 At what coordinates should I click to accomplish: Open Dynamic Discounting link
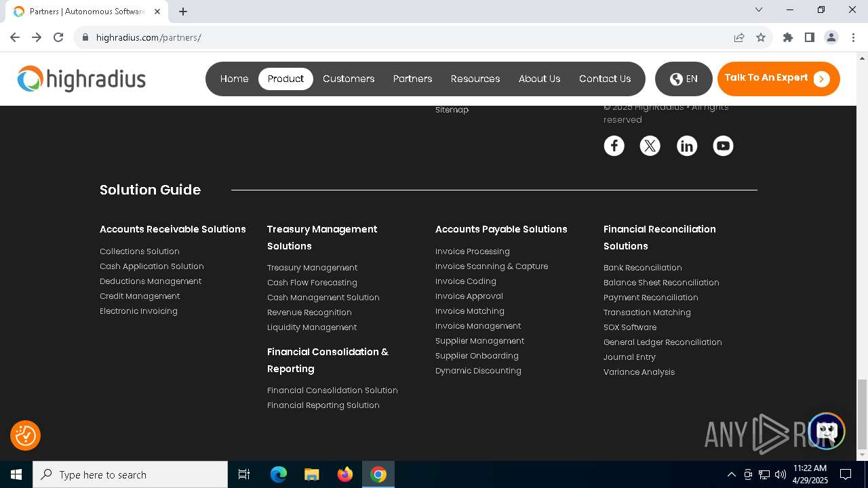(478, 371)
